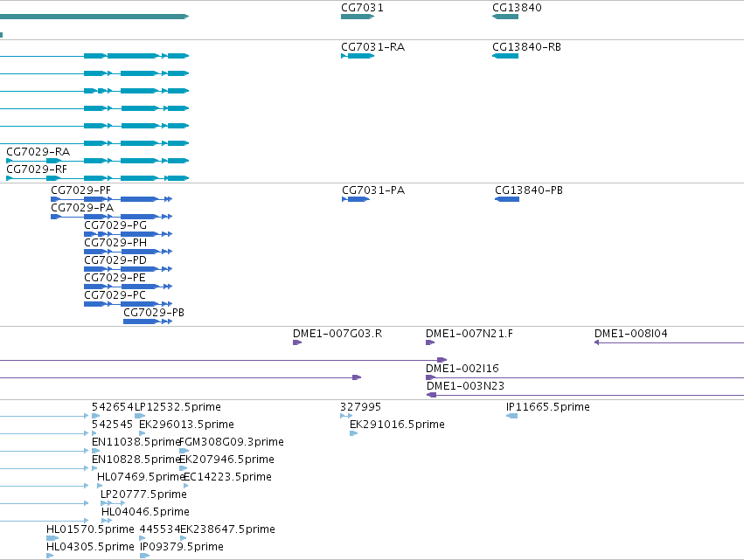Image resolution: width=744 pixels, height=560 pixels.
Task: Select CG7031-RA transcript feature
Action: point(358,56)
